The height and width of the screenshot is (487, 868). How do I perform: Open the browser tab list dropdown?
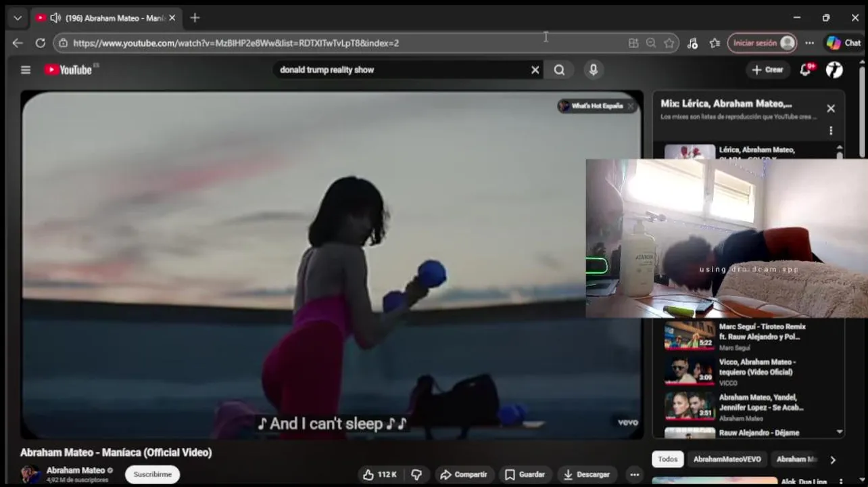(x=18, y=18)
